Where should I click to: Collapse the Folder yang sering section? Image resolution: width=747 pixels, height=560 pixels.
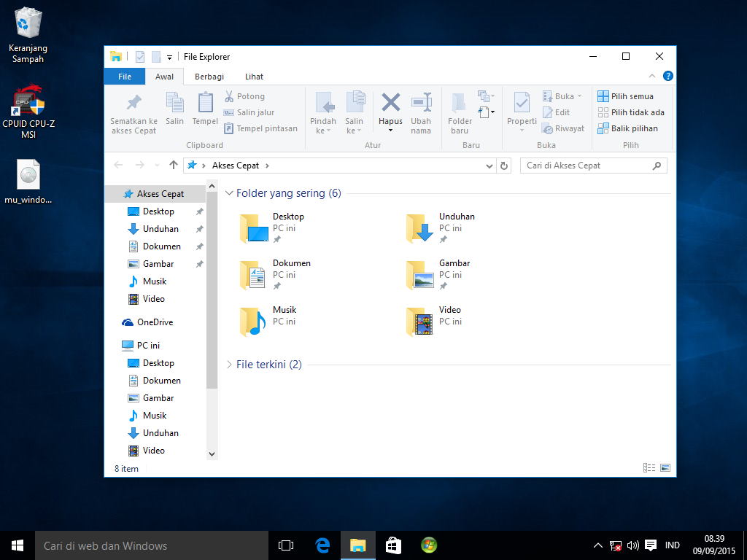click(230, 193)
